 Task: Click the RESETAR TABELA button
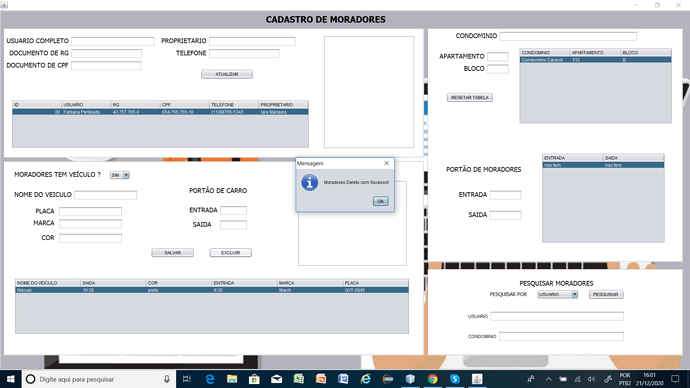[470, 97]
